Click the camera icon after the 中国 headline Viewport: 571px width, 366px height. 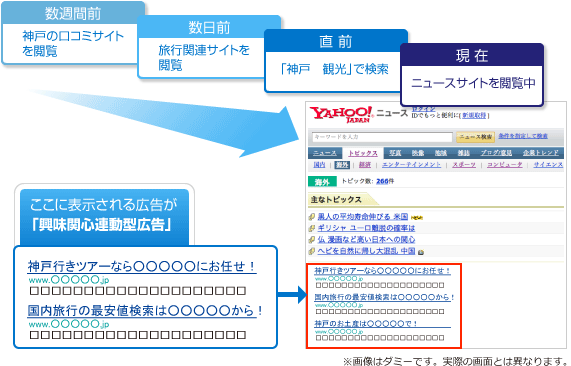point(421,252)
